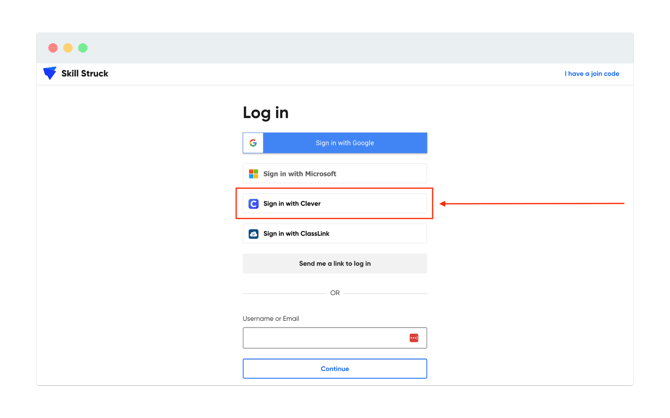670x418 pixels.
Task: Click the Google G icon
Action: (253, 143)
